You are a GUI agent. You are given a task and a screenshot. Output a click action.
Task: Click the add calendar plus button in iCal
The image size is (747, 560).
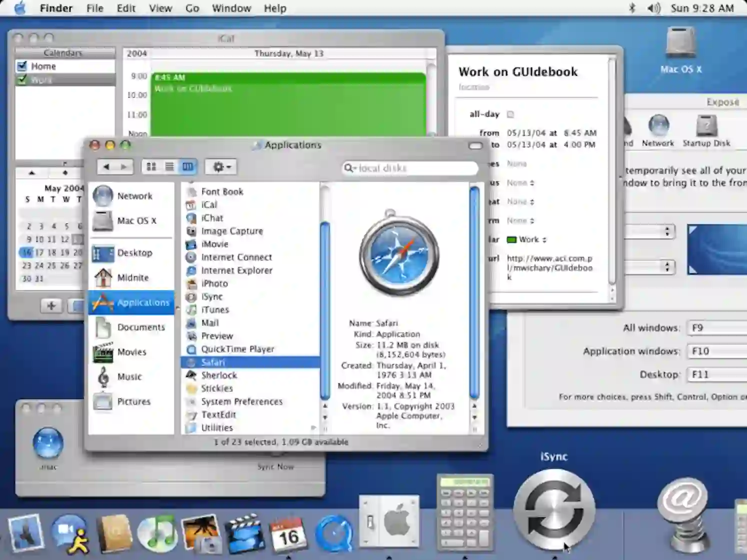[x=51, y=306]
